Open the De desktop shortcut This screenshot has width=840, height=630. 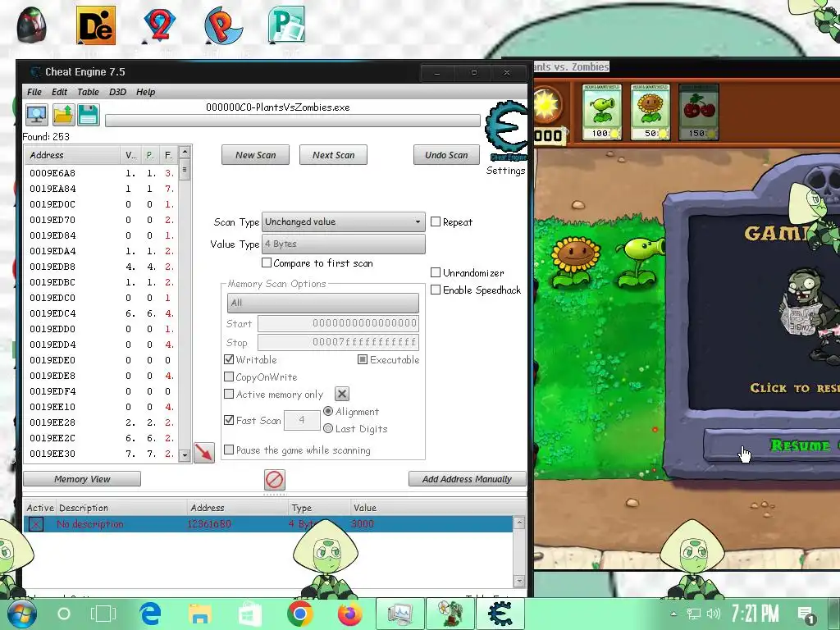[x=96, y=25]
